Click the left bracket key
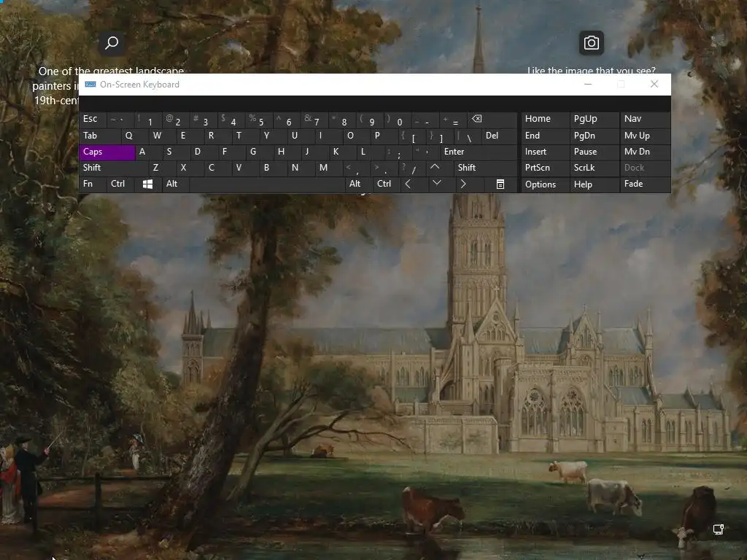Screen dimensions: 747x560 point(411,136)
